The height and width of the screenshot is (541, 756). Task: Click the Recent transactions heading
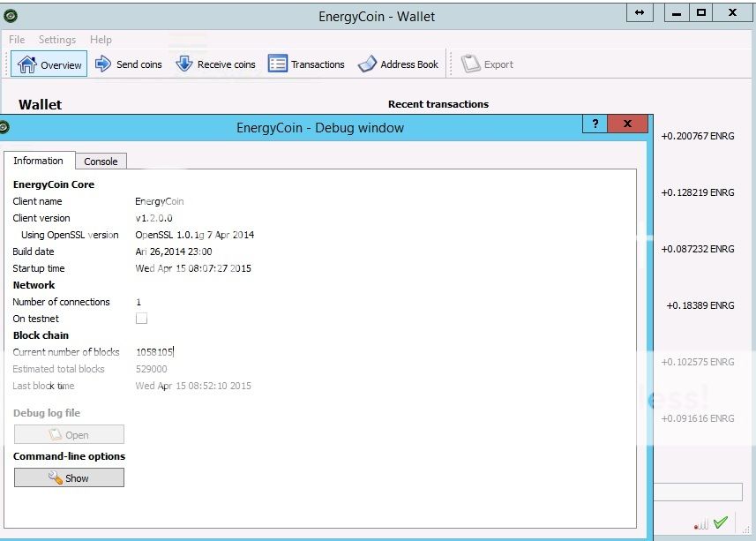point(438,104)
